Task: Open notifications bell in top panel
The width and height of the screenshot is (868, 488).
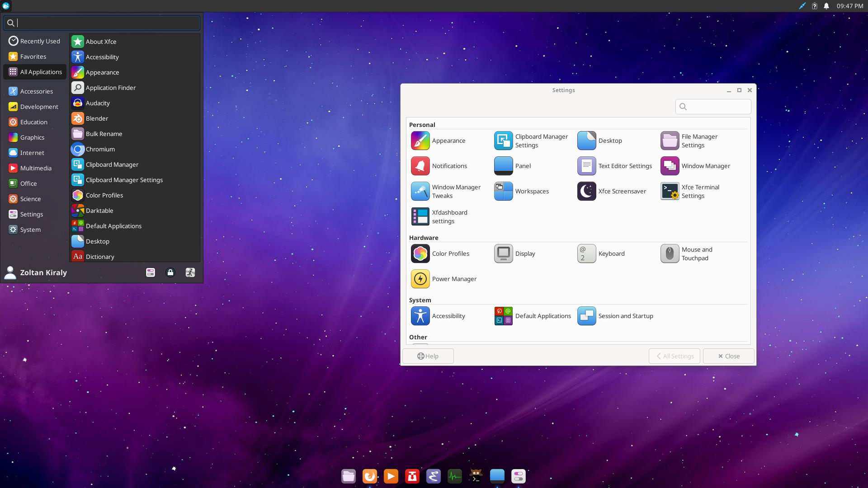Action: tap(826, 6)
